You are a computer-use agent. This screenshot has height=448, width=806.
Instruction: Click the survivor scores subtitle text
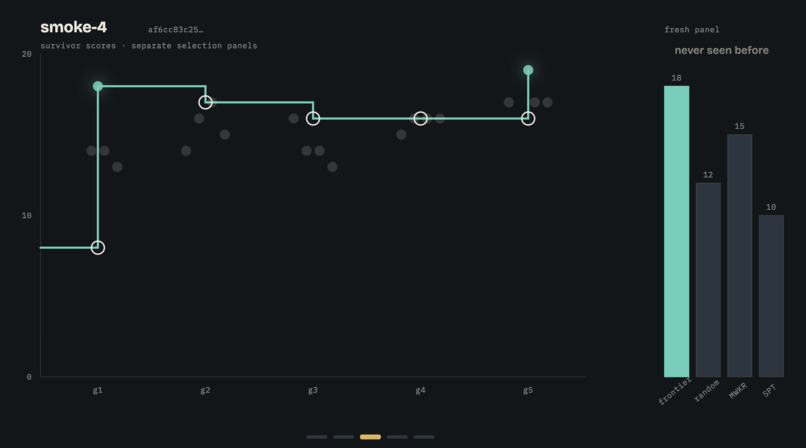click(149, 46)
